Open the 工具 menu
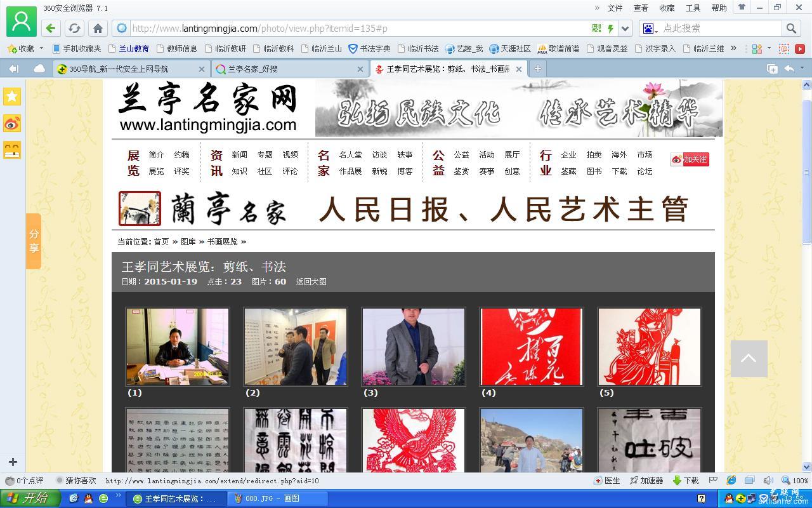812x508 pixels. (693, 8)
